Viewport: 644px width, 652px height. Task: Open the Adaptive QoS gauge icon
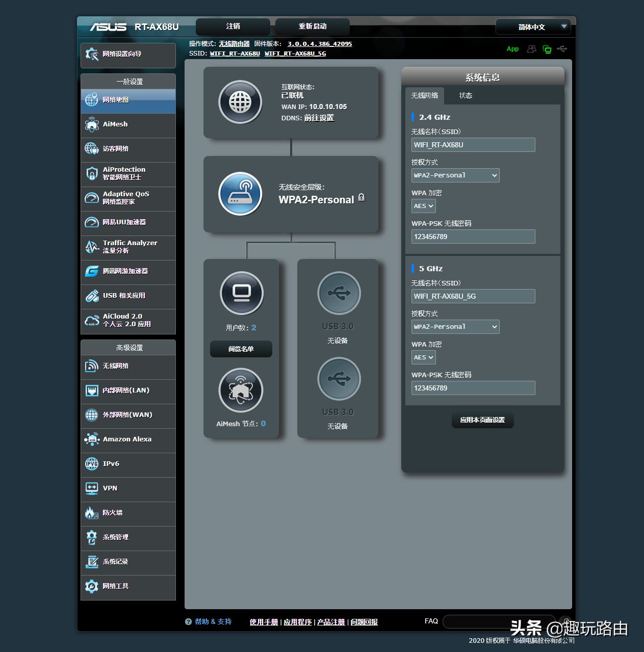pos(92,198)
